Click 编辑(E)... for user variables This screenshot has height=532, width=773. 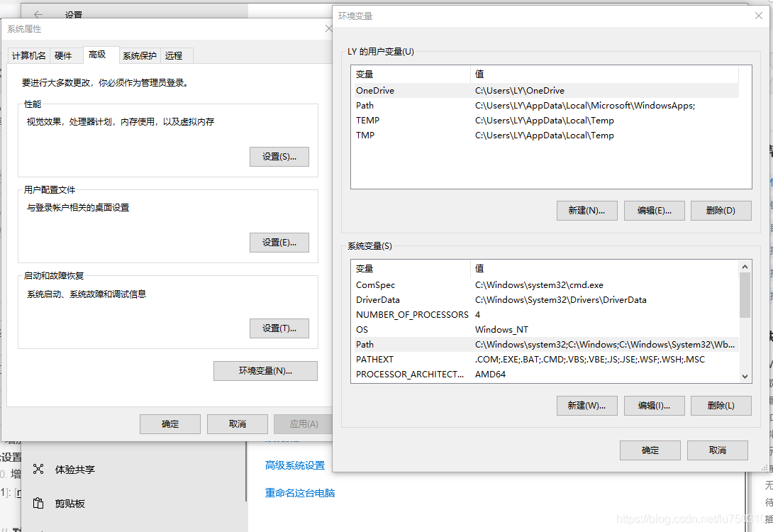tap(654, 211)
